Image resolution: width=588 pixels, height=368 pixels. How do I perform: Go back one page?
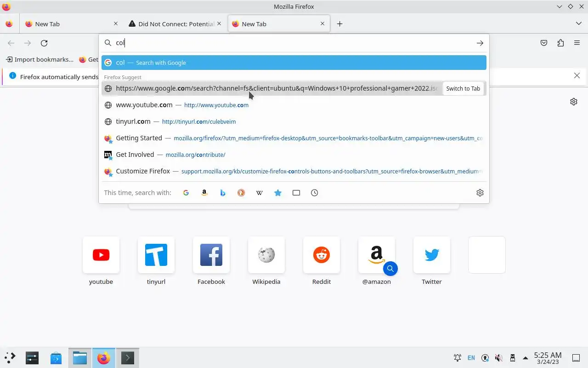pyautogui.click(x=11, y=43)
